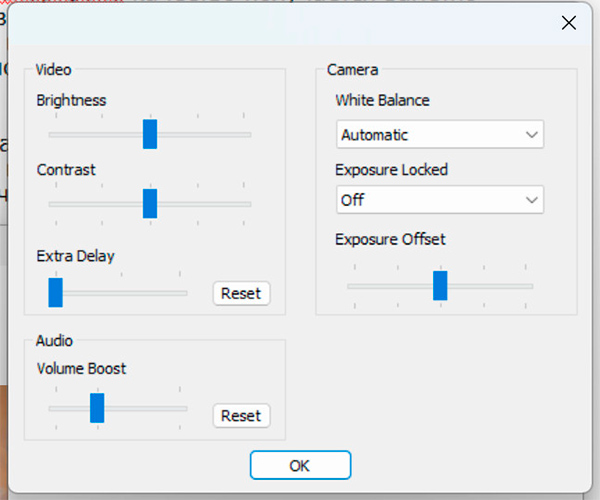The width and height of the screenshot is (600, 500).
Task: Click far left end of Contrast track
Action: (x=51, y=203)
